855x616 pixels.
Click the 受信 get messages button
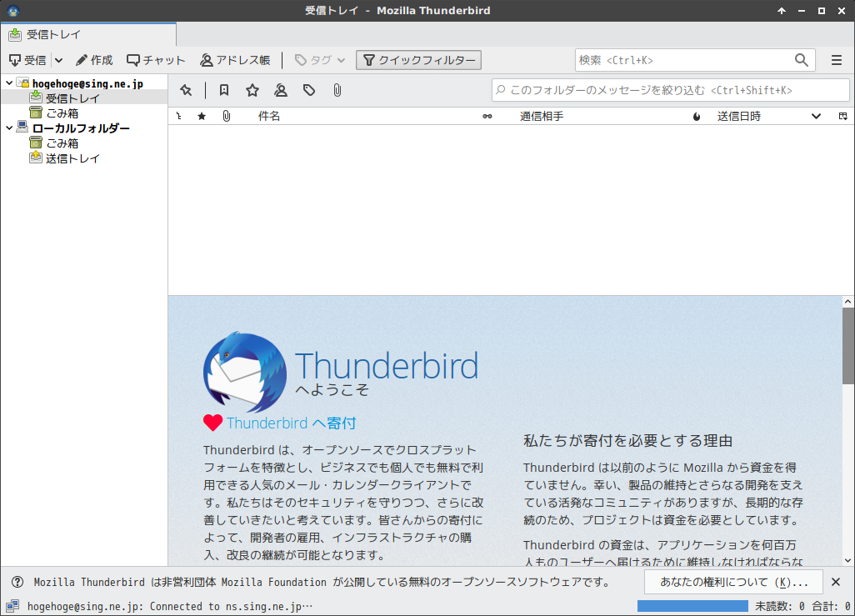(x=27, y=60)
